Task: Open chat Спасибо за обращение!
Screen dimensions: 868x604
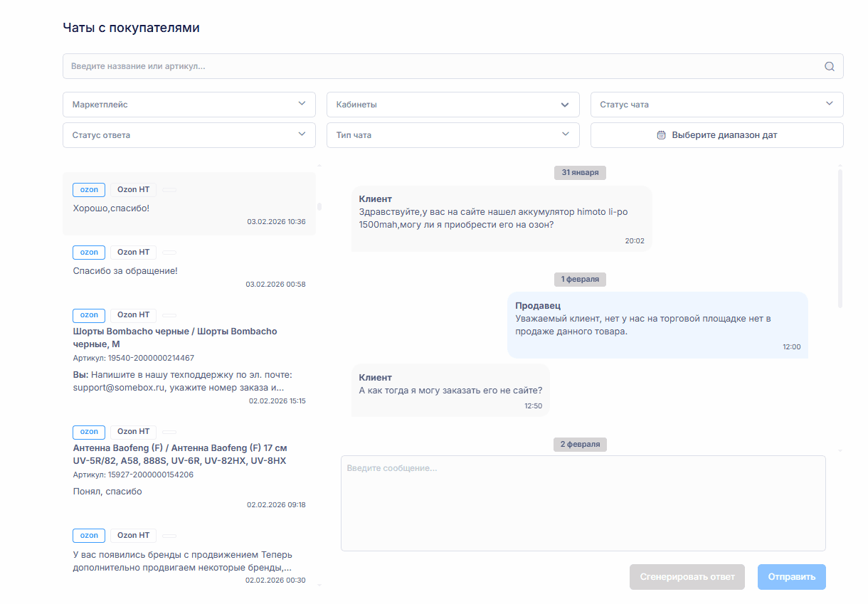Action: (x=189, y=267)
